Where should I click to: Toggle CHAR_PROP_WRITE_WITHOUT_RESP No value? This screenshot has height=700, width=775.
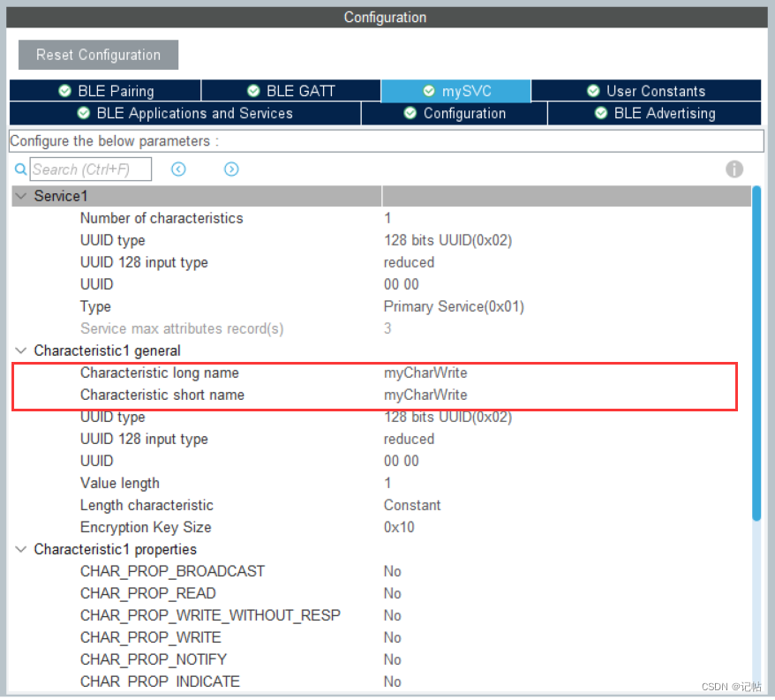coord(393,616)
